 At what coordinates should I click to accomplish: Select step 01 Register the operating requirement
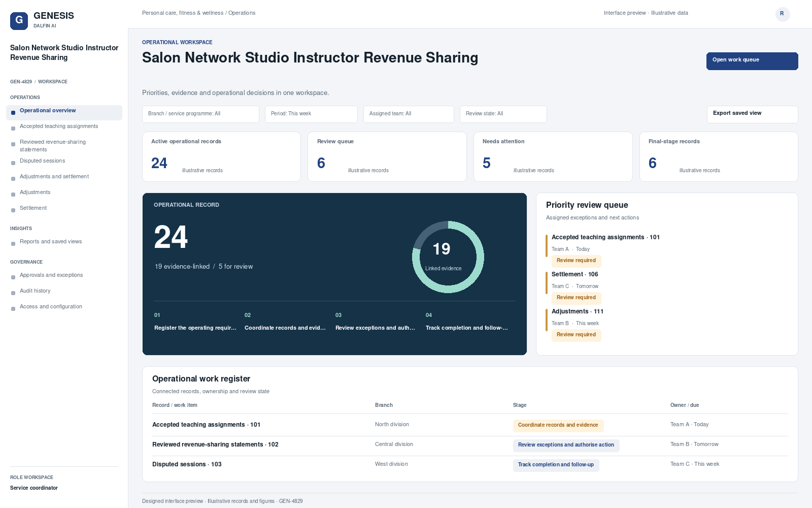click(x=195, y=322)
